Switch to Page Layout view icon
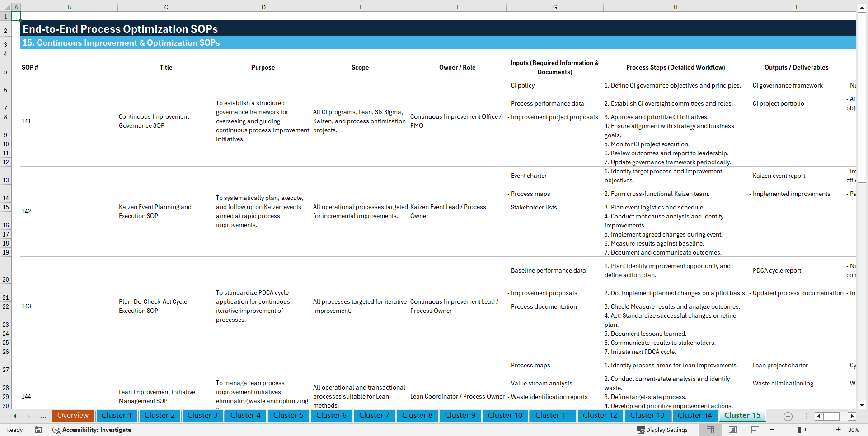The height and width of the screenshot is (436, 868). (x=732, y=430)
